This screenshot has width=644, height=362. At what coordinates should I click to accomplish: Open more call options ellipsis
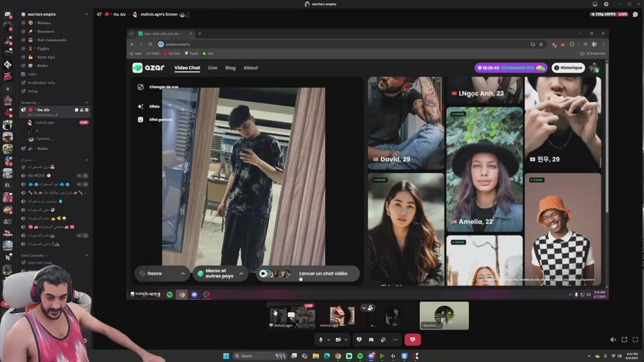(x=395, y=339)
